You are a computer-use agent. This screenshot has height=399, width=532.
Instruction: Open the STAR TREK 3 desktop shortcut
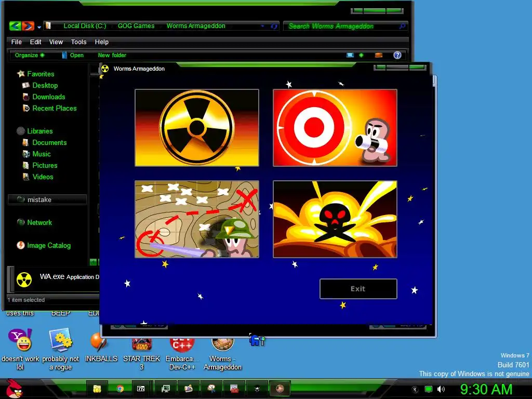[141, 354]
